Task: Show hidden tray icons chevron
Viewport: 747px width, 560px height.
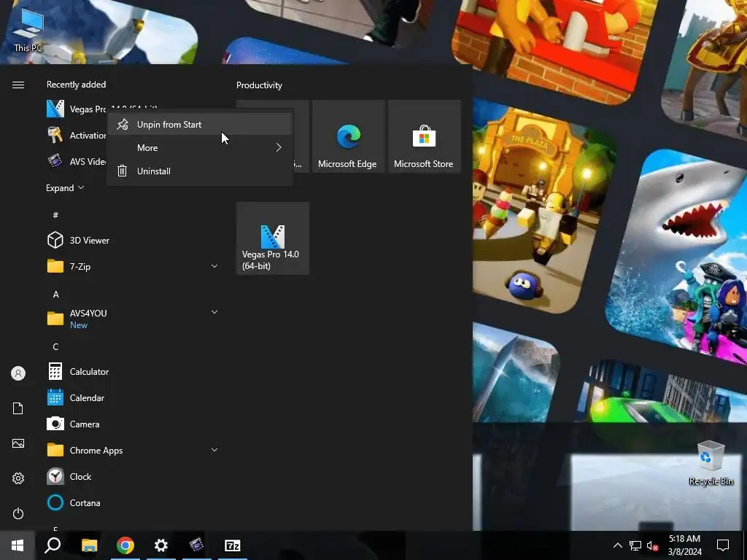Action: click(x=617, y=545)
